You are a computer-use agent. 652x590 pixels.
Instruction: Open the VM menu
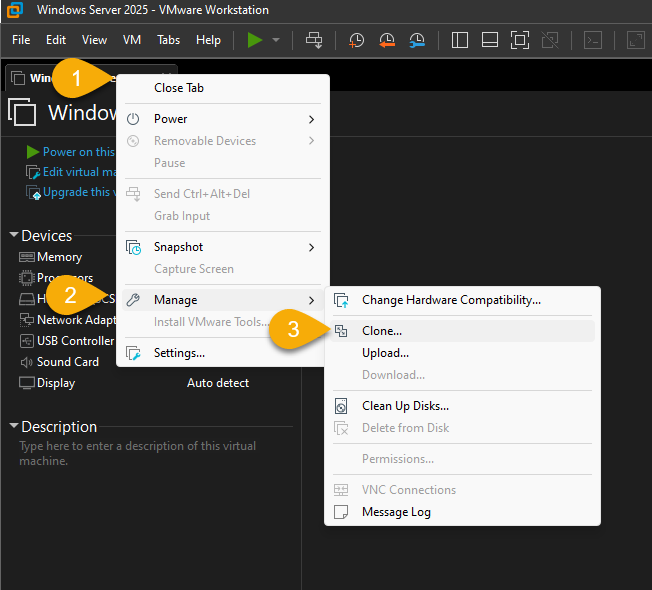pos(132,40)
